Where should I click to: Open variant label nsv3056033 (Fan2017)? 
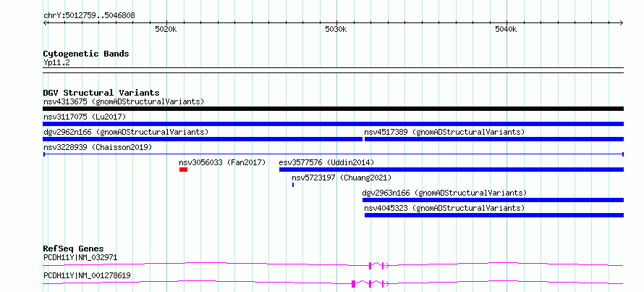(x=222, y=162)
